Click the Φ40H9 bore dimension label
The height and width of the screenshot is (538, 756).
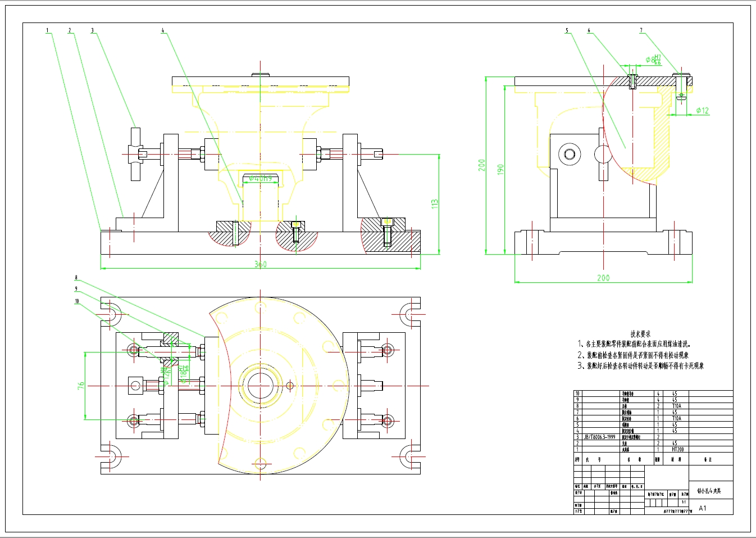(260, 178)
